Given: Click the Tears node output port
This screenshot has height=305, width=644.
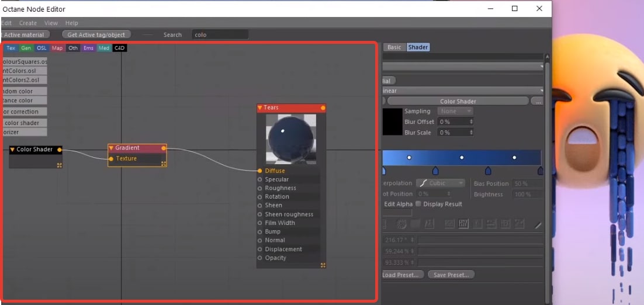Looking at the screenshot, I should 323,108.
